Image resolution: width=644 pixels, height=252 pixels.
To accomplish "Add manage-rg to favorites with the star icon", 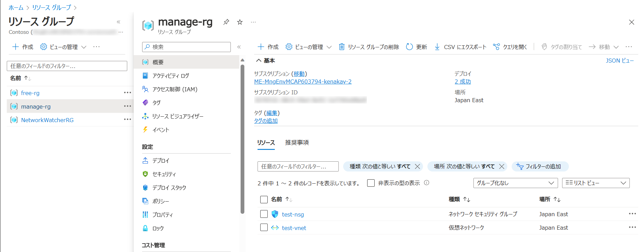I will tap(240, 22).
